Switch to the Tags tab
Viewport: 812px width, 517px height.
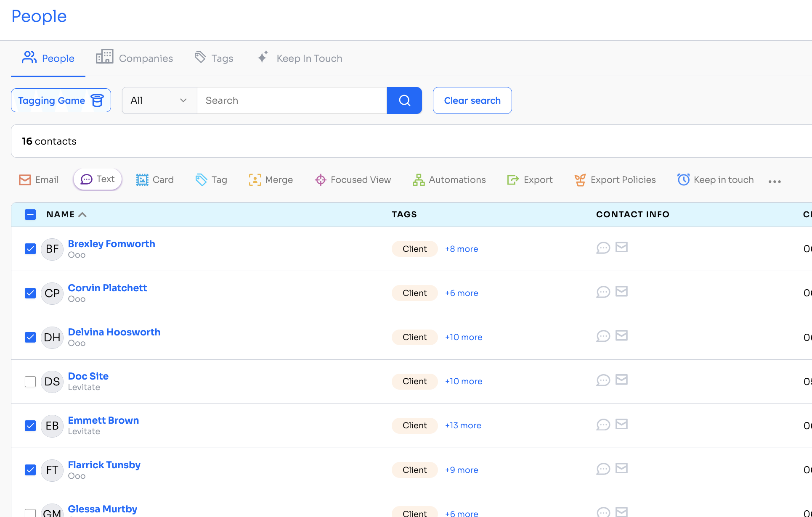point(214,58)
